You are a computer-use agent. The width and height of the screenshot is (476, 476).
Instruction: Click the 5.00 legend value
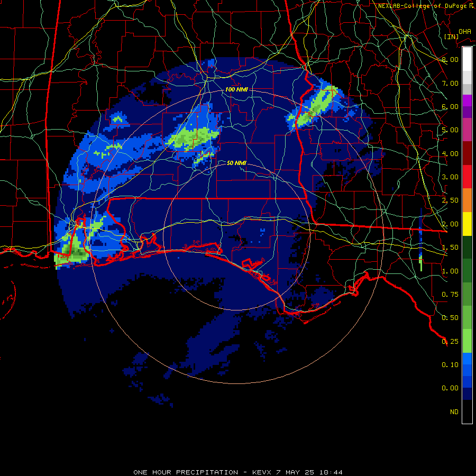pyautogui.click(x=450, y=130)
